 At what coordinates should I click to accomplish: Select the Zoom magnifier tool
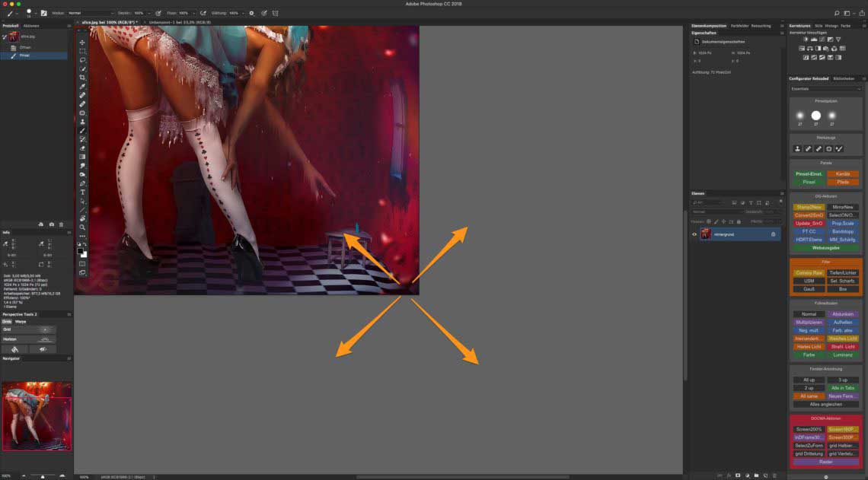coord(82,227)
